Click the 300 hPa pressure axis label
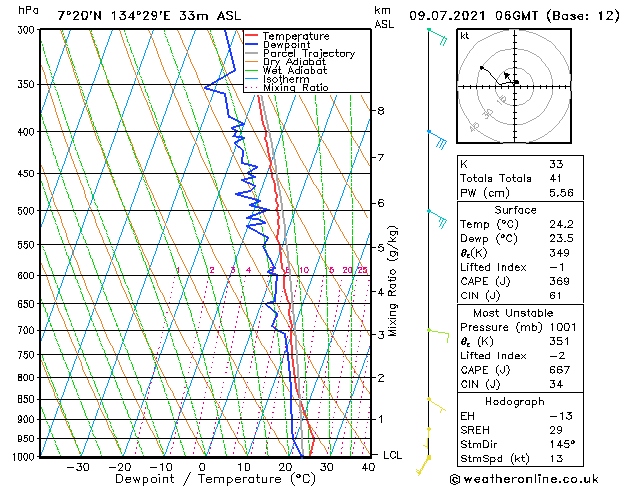 (26, 30)
